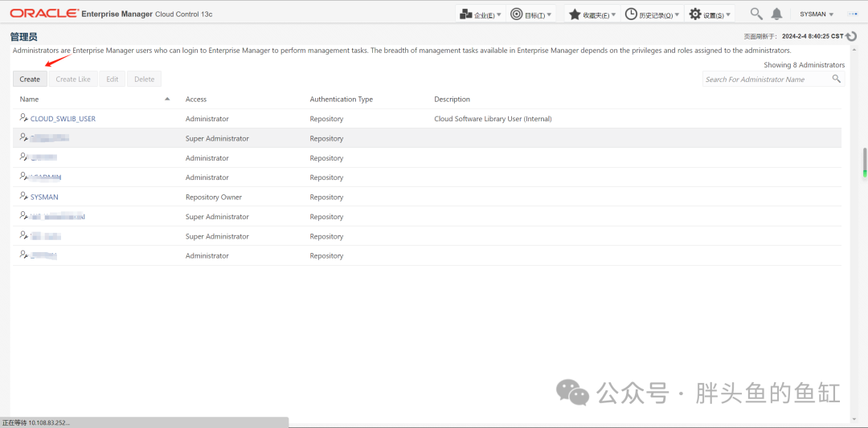Click the browser status text '正在等待 10.108.83.252...'
The image size is (868, 428).
36,423
